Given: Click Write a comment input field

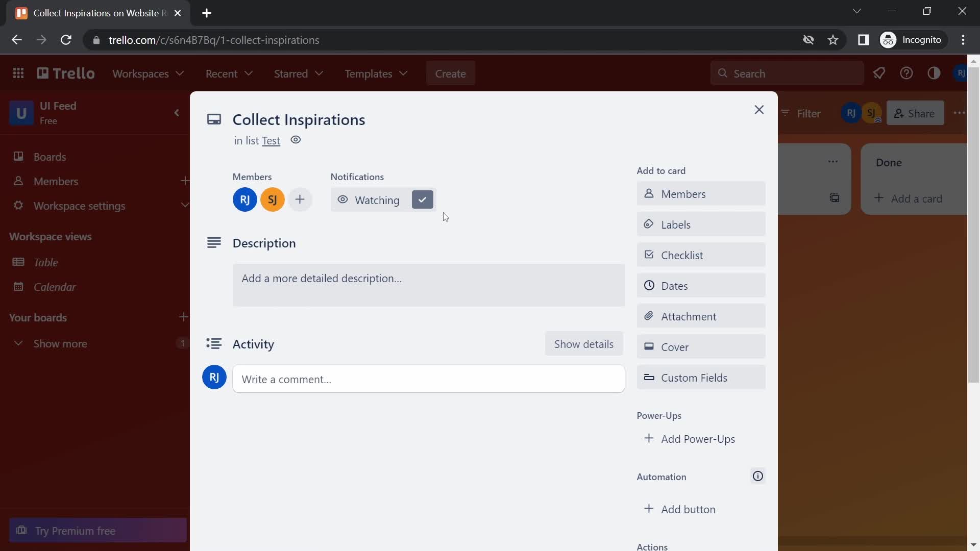Looking at the screenshot, I should (429, 379).
